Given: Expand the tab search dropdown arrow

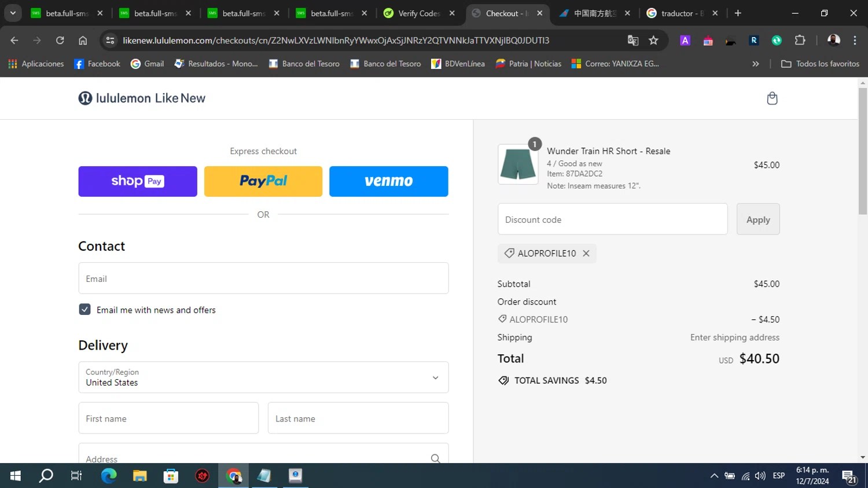Looking at the screenshot, I should coord(13,13).
